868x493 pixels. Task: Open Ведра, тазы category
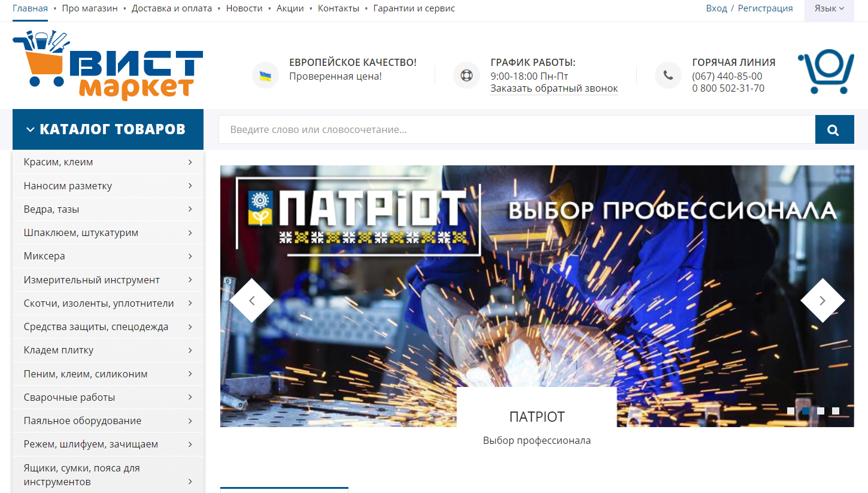coord(51,209)
